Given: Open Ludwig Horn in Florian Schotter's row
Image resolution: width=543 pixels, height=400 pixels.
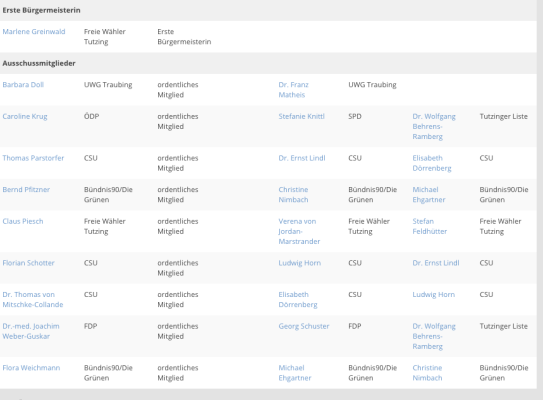Looking at the screenshot, I should [x=300, y=263].
